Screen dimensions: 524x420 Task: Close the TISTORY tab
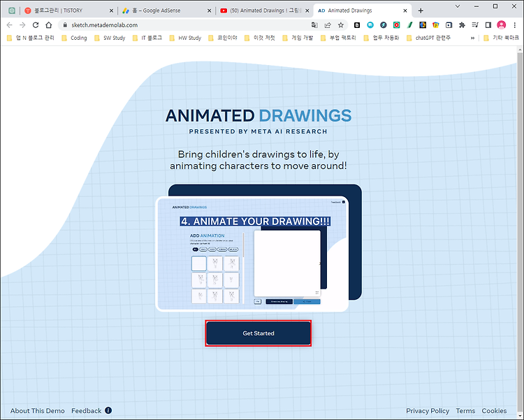[111, 10]
